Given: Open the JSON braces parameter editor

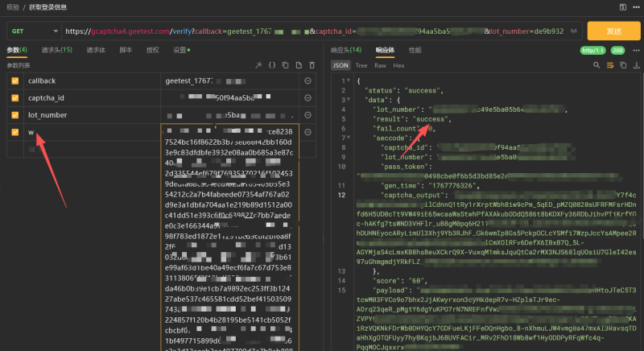Looking at the screenshot, I should click(272, 64).
